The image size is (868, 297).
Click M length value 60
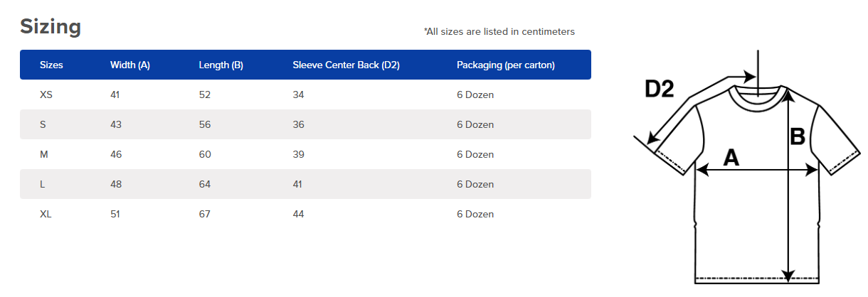tap(205, 154)
